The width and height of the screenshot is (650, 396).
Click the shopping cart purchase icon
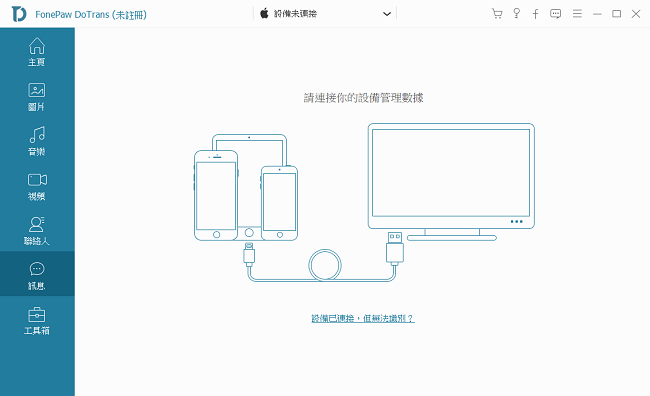pyautogui.click(x=497, y=14)
